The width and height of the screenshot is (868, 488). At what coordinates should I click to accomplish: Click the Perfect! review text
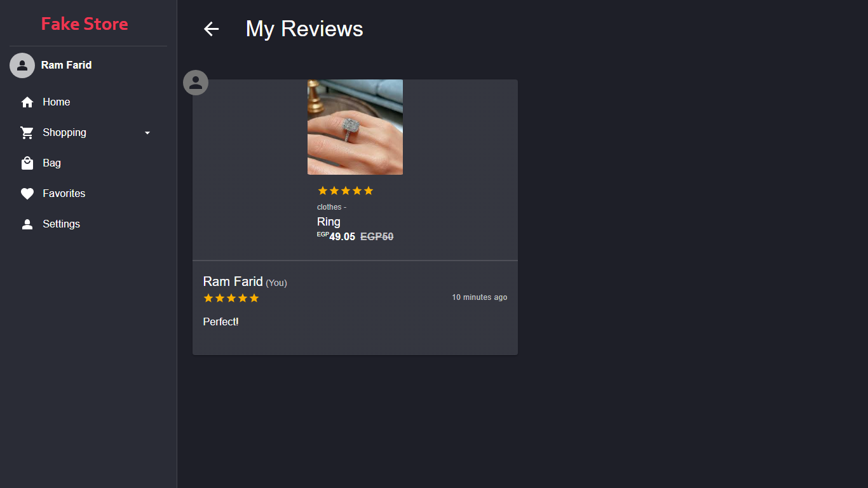[x=221, y=322]
